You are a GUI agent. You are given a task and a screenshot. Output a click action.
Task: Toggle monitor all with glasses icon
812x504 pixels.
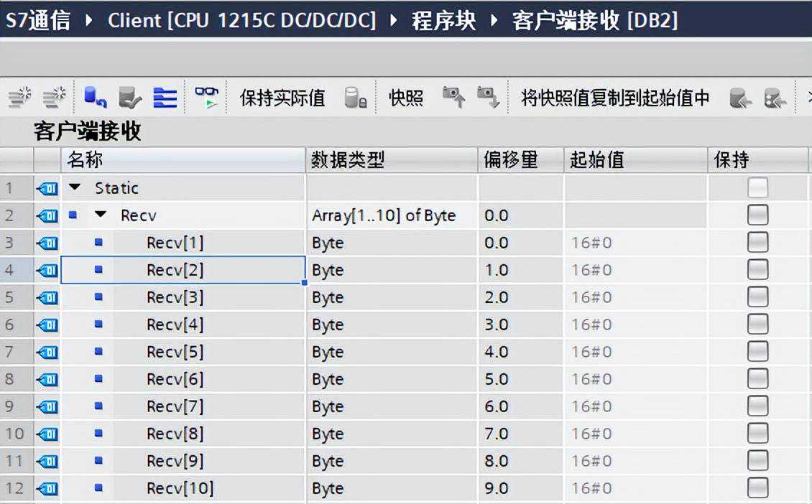tap(206, 97)
